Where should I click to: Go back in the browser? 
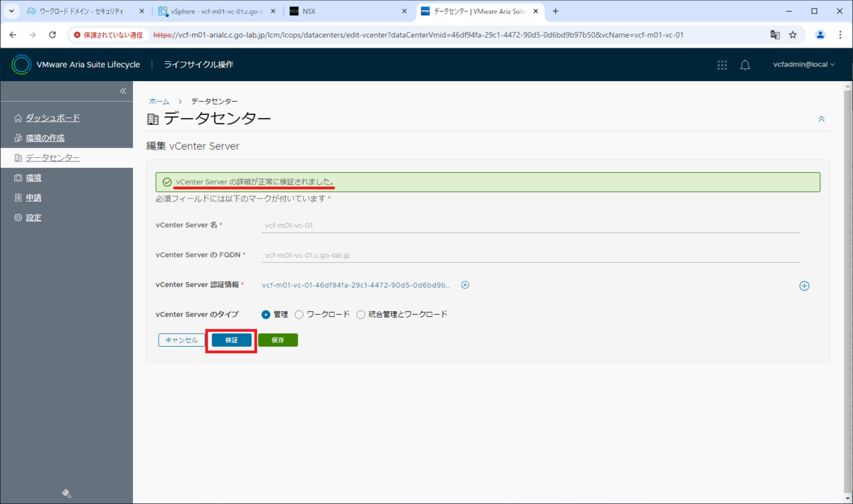(13, 34)
